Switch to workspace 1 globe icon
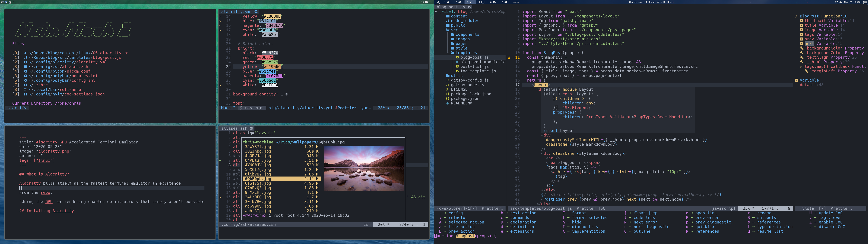Viewport: 868px width, 244px height. [448, 2]
